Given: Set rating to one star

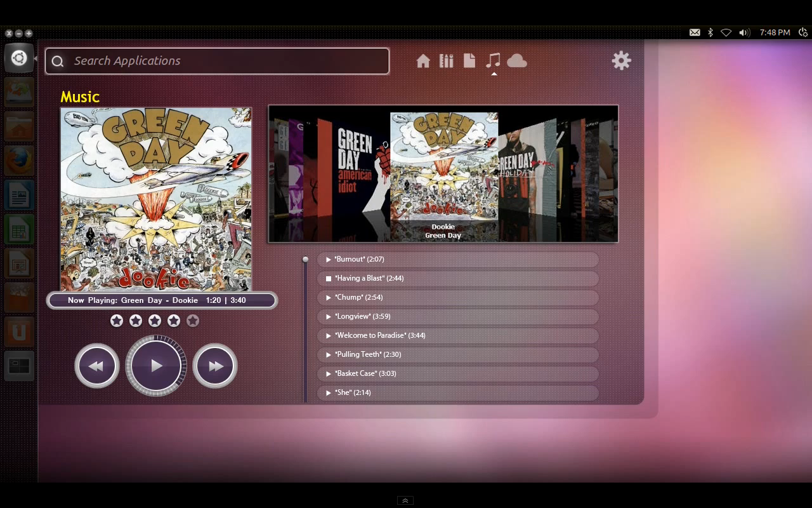Looking at the screenshot, I should [117, 321].
